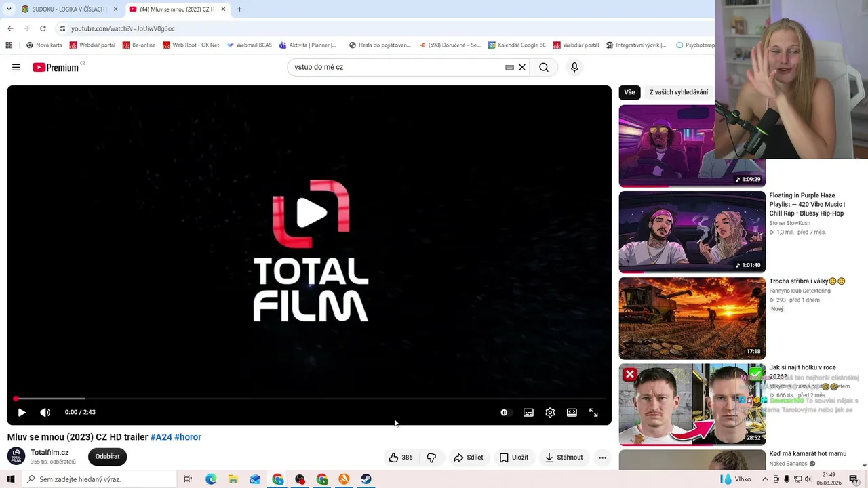
Task: Open player settings gear
Action: tap(550, 412)
